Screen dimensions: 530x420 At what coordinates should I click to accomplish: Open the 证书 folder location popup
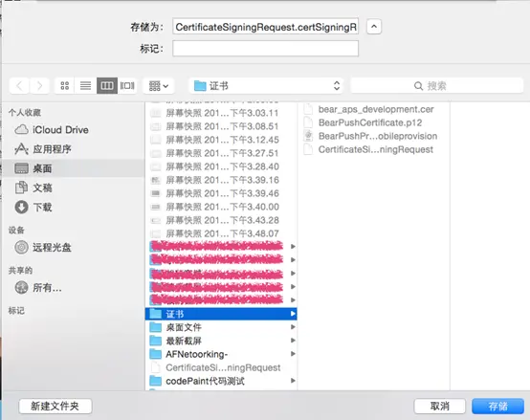click(x=266, y=86)
